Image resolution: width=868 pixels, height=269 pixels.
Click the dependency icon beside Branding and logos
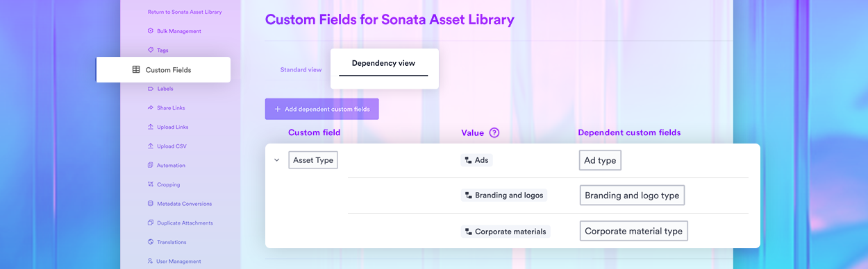(x=468, y=196)
